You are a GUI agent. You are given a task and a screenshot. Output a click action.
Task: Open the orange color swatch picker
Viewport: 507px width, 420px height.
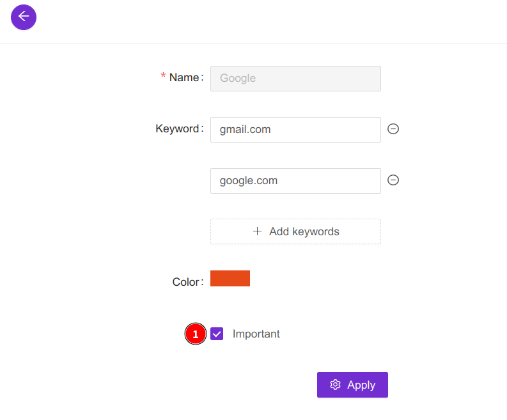230,278
